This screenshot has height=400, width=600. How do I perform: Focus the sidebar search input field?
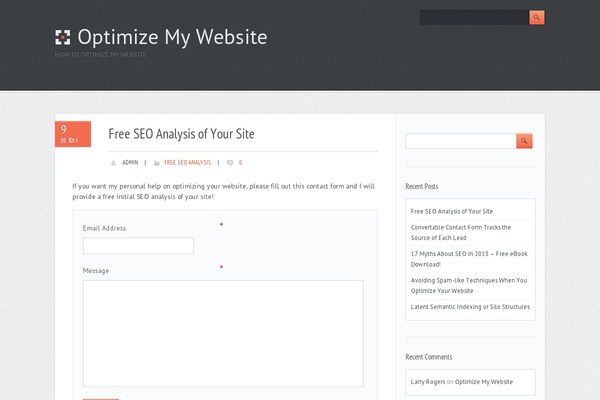pos(461,141)
